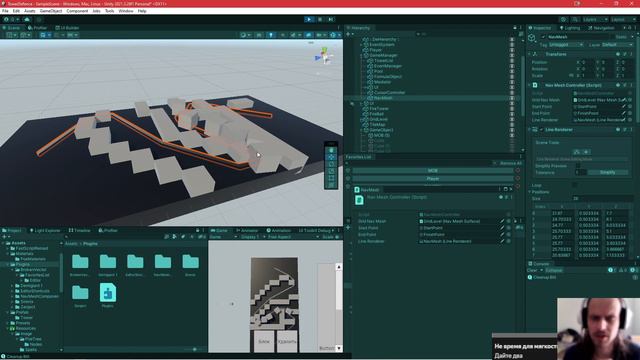640x360 pixels.
Task: Click the scene orientation gizmo
Action: 324,56
